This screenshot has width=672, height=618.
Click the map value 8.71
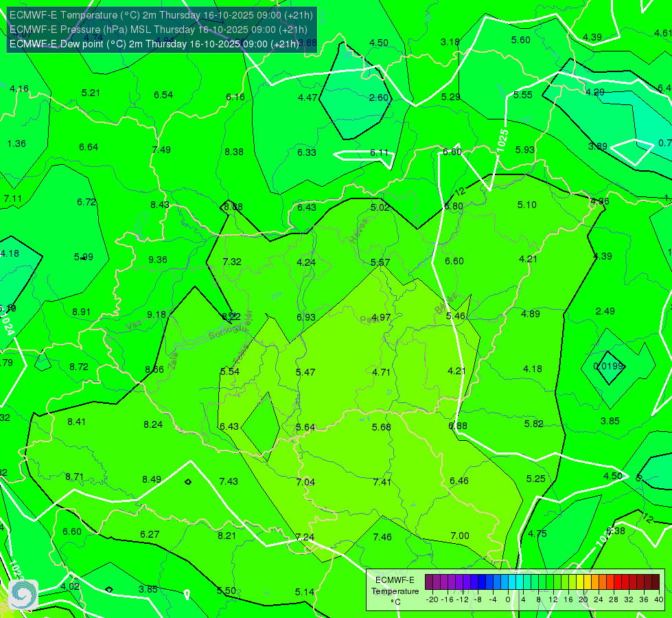tap(75, 477)
